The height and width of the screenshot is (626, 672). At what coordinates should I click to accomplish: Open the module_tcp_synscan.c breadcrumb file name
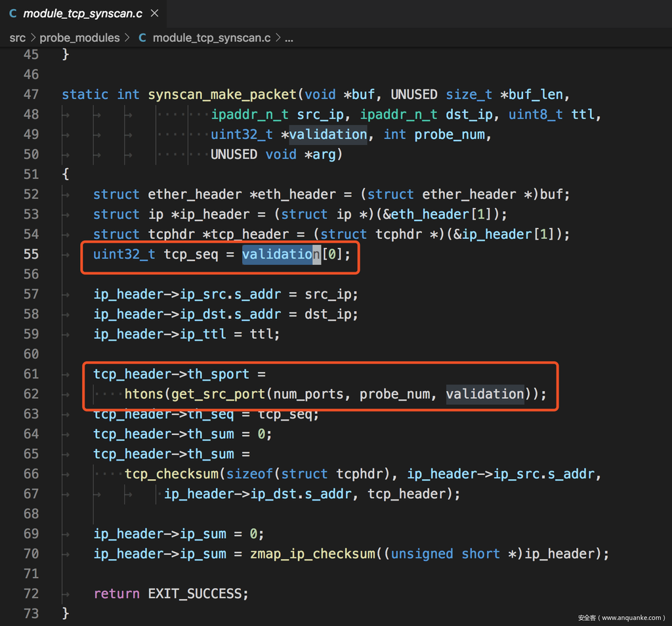211,38
